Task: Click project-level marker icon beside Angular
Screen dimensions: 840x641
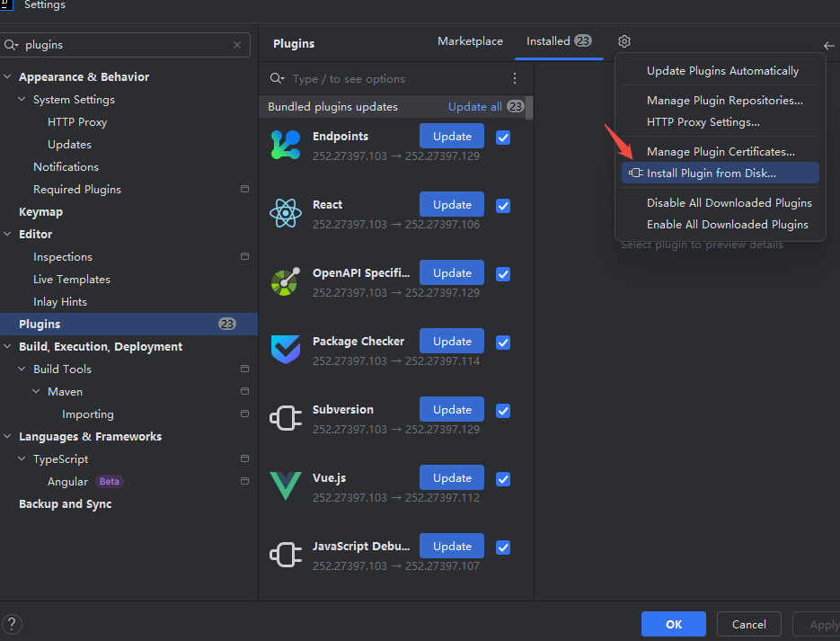Action: (245, 481)
